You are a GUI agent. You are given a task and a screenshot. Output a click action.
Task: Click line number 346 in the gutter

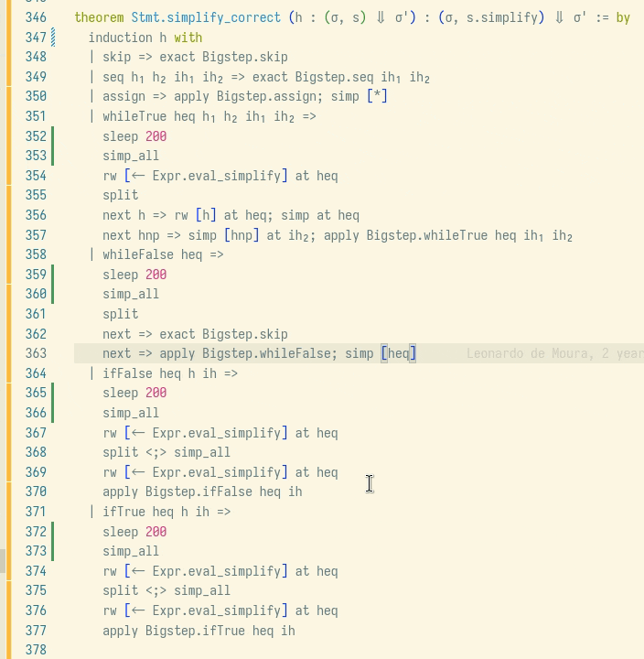point(36,17)
